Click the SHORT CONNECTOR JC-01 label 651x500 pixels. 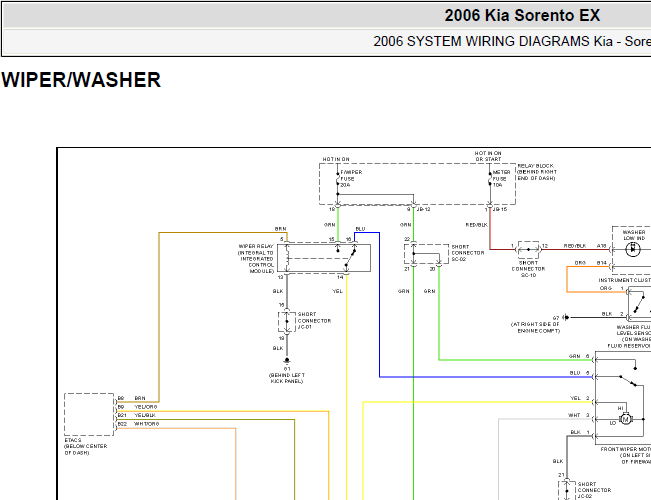(314, 321)
